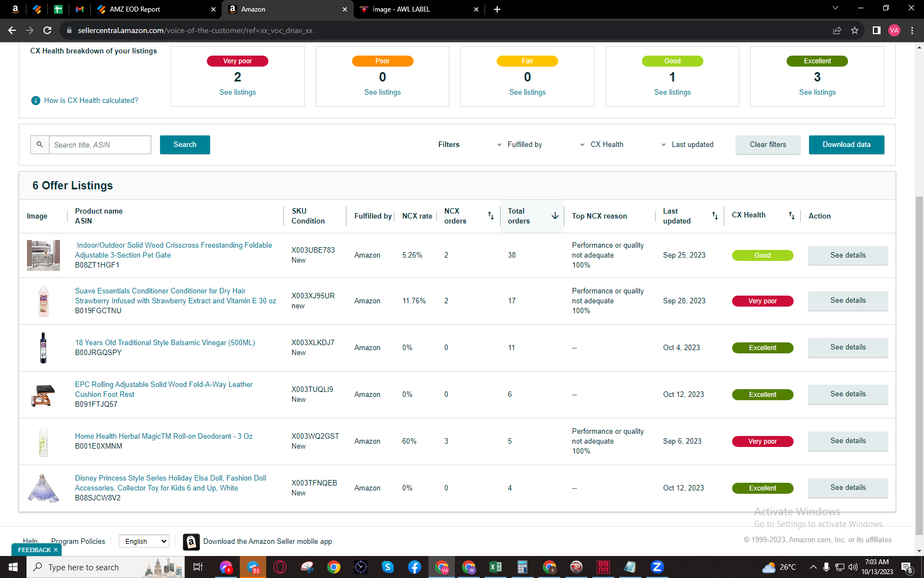Click the Search button
924x578 pixels.
point(185,144)
